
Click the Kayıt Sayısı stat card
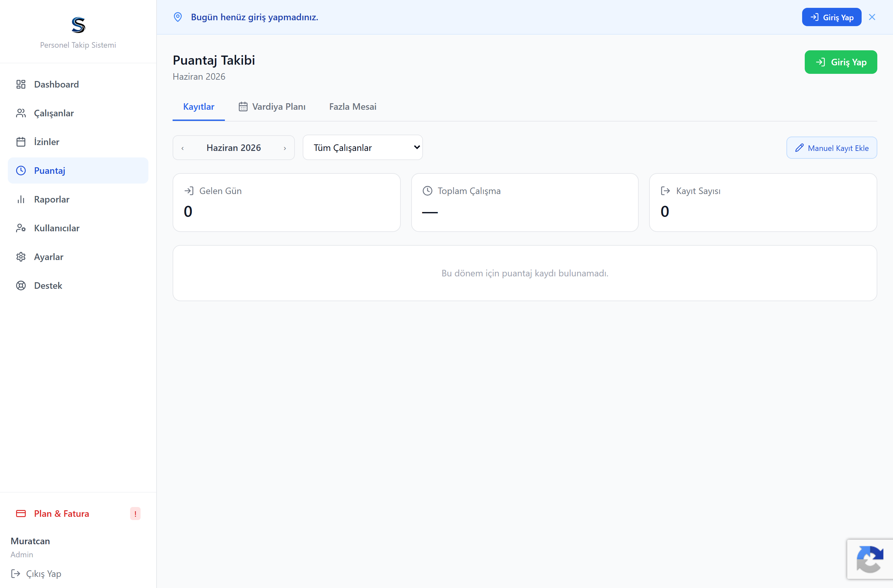pos(763,203)
